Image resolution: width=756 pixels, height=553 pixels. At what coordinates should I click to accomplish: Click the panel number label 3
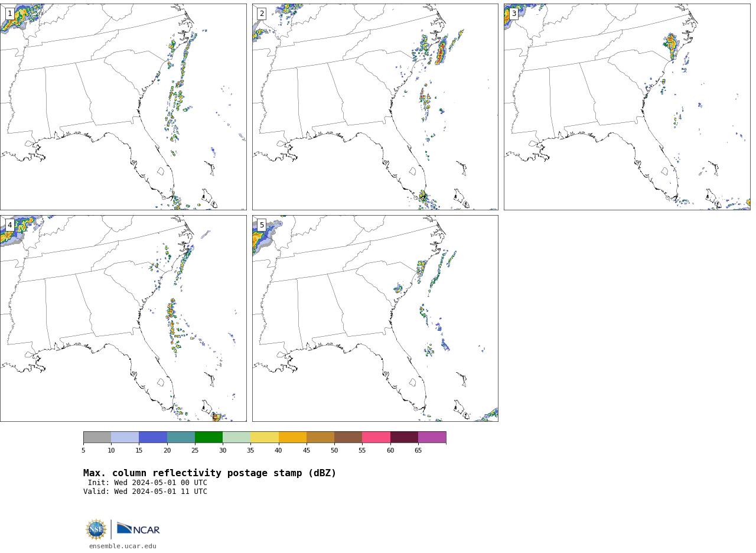pos(514,14)
